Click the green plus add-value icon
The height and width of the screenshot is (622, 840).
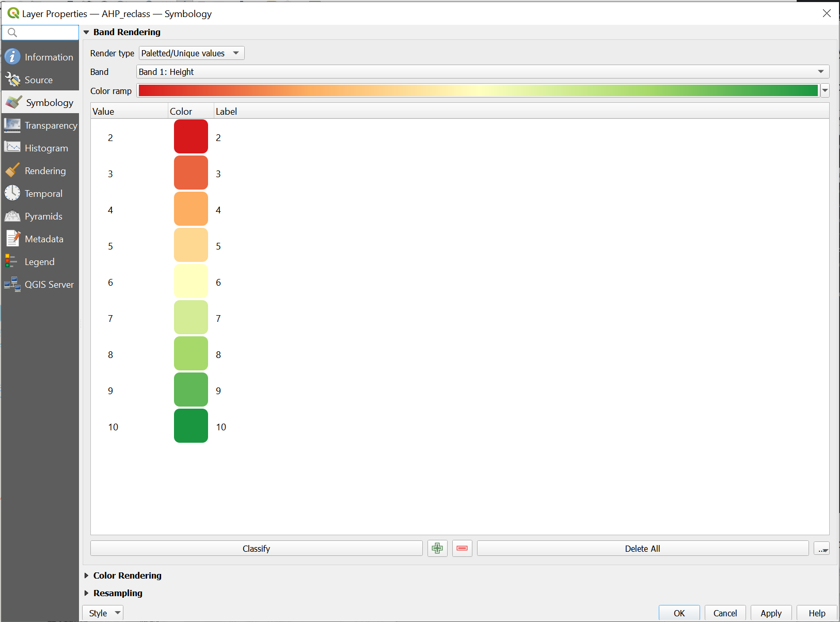click(x=437, y=548)
